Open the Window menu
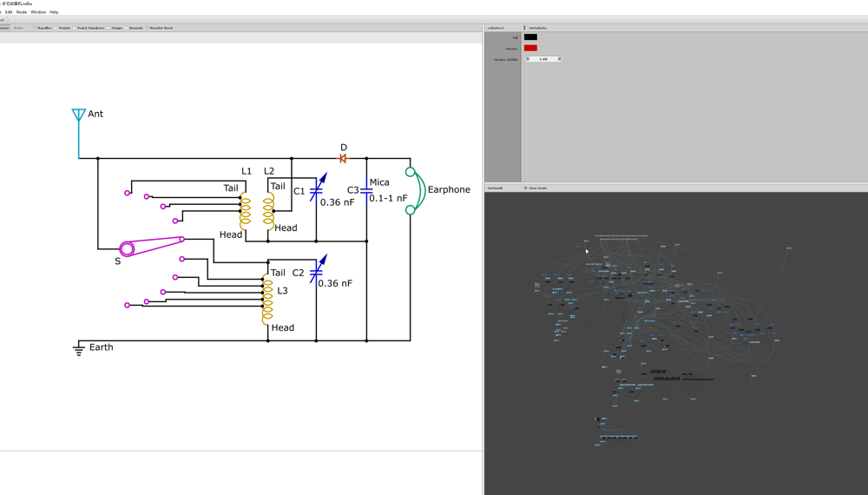The image size is (868, 495). 38,11
